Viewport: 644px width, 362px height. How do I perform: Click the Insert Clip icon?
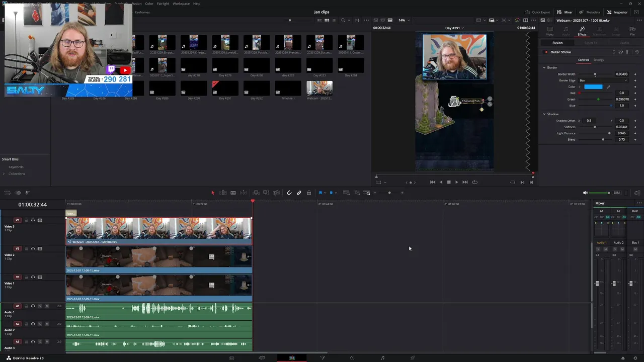tap(256, 193)
